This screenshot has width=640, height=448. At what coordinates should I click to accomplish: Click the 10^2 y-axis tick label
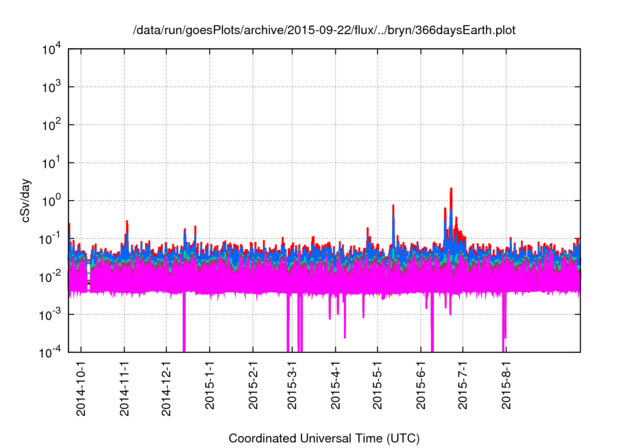tap(53, 125)
